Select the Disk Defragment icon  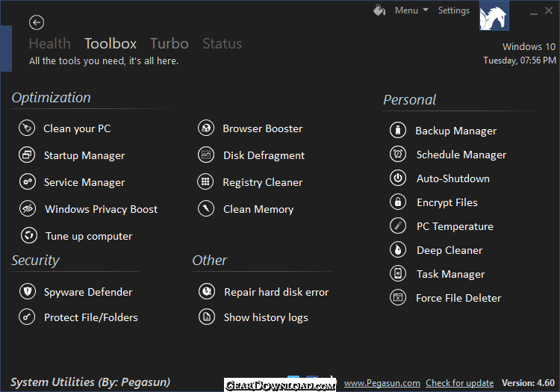tap(206, 155)
